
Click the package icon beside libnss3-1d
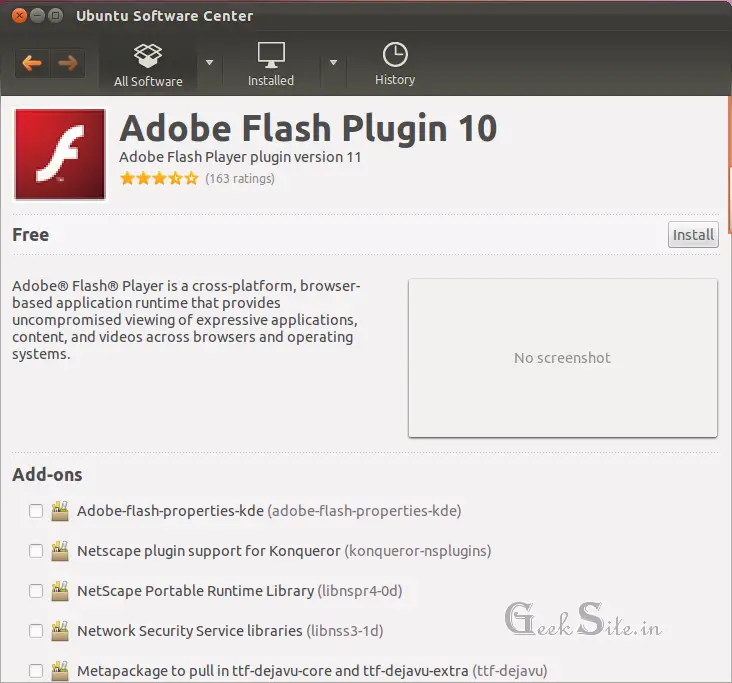[60, 631]
